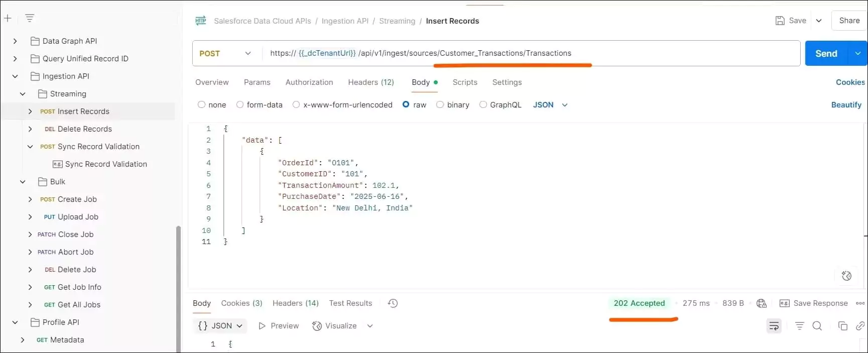Open the request Settings tab
Screen dimensions: 868x353
click(507, 82)
